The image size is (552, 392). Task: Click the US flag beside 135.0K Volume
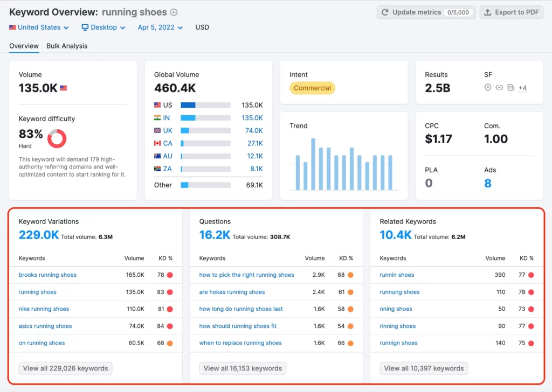[x=64, y=88]
